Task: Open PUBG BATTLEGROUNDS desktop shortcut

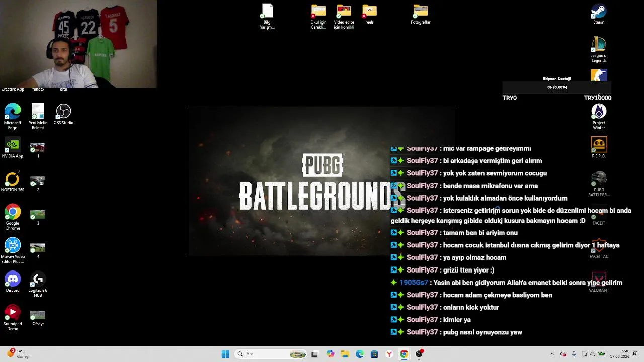Action: click(599, 184)
